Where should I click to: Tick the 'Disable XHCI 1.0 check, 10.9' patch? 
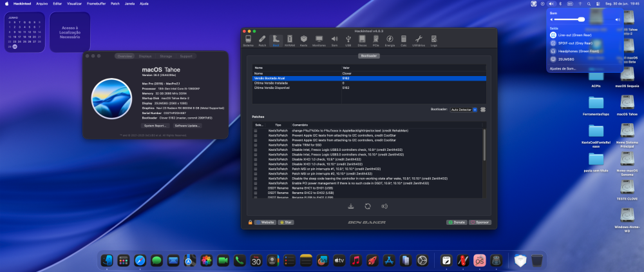click(256, 159)
